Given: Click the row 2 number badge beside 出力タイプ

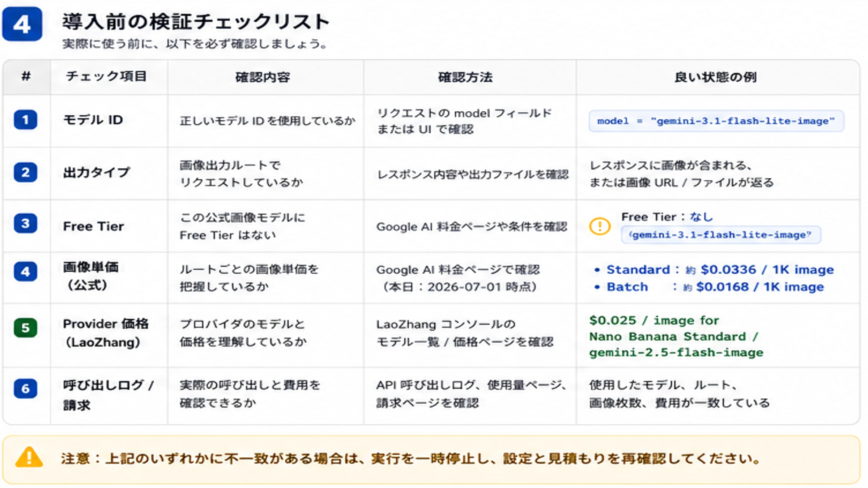Looking at the screenshot, I should (x=25, y=172).
